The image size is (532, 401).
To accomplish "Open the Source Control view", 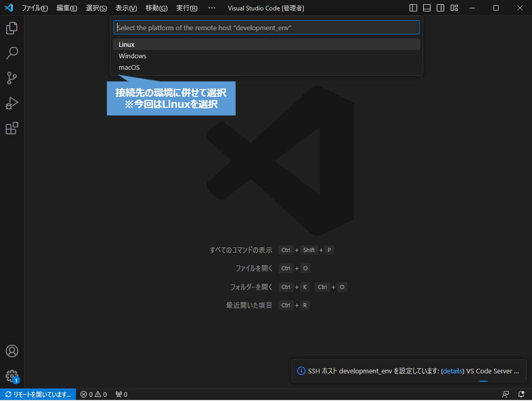I will 11,78.
